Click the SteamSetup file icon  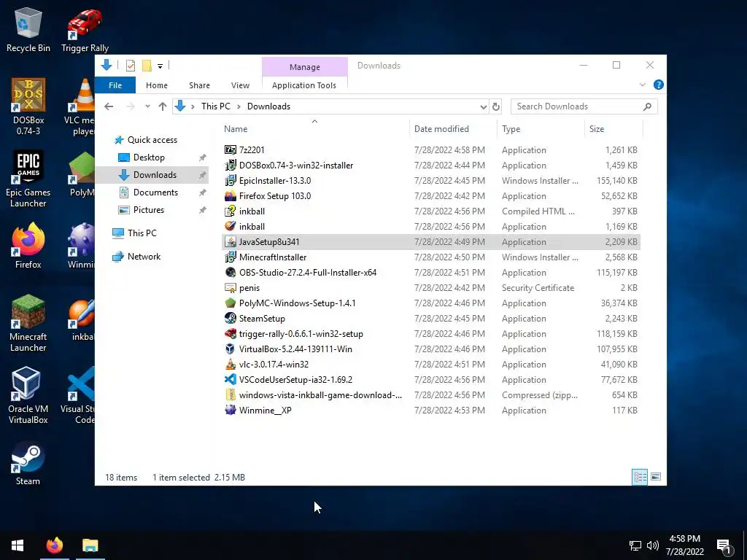pyautogui.click(x=230, y=318)
